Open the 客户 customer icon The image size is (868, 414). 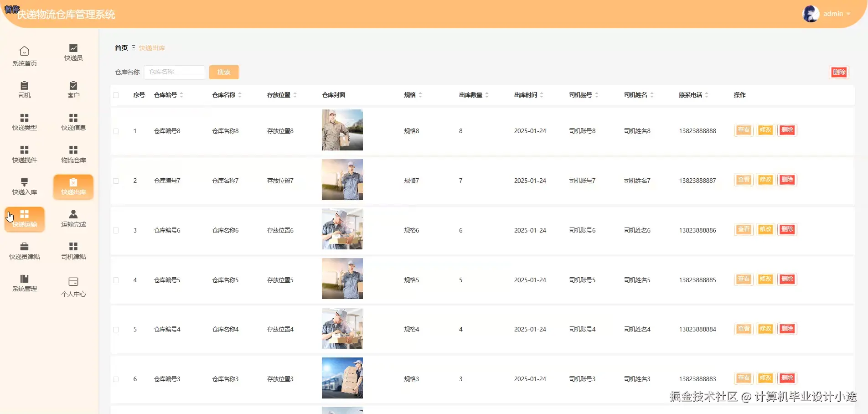(73, 86)
